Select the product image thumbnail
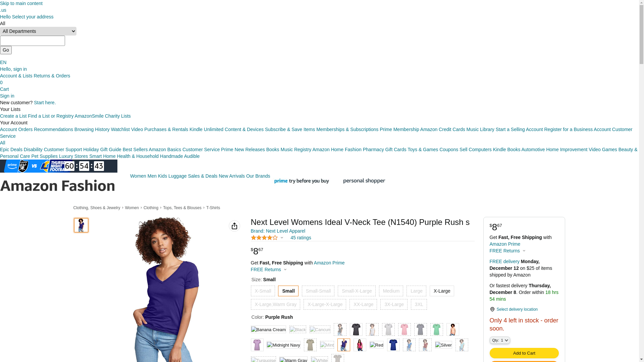The height and width of the screenshot is (362, 644). click(81, 225)
